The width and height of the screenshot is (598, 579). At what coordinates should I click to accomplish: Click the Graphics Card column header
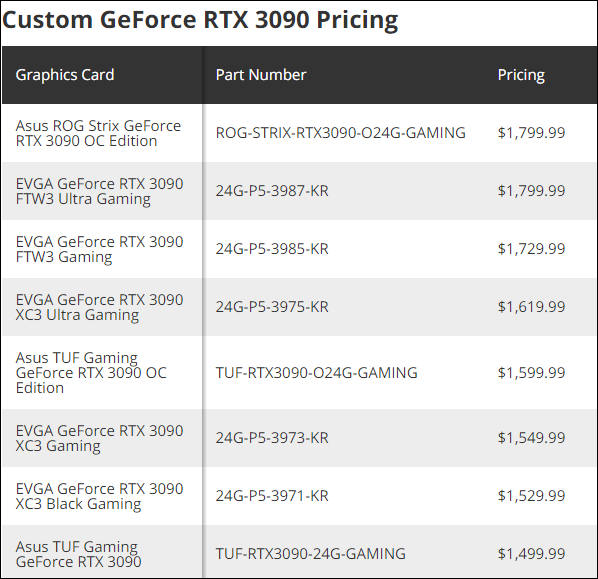(65, 75)
